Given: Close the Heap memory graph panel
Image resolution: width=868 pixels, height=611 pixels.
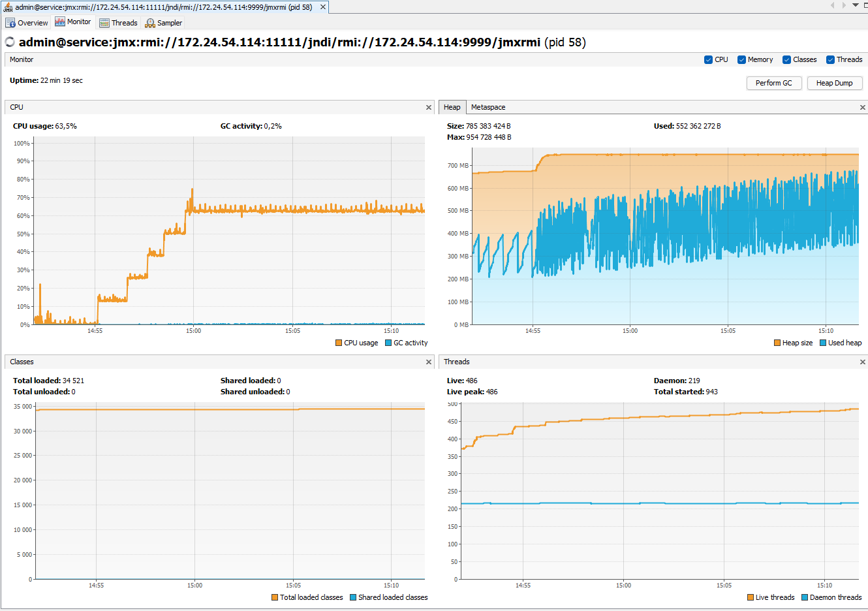Looking at the screenshot, I should point(862,108).
